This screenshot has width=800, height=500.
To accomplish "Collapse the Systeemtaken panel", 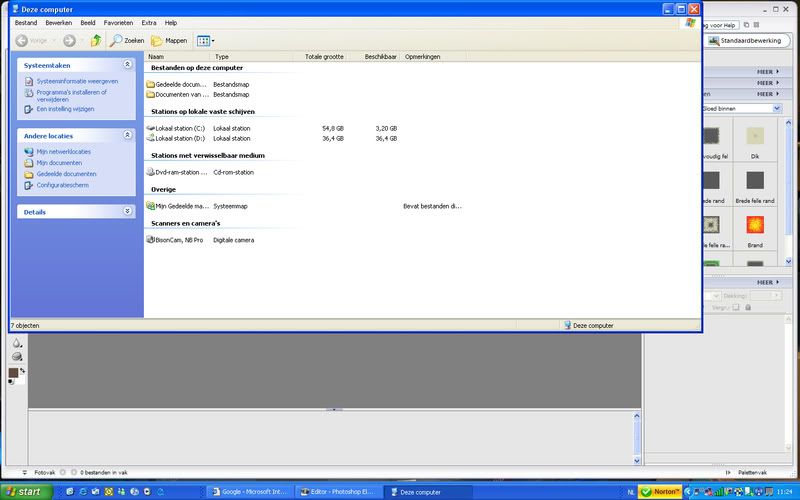I will click(x=127, y=65).
